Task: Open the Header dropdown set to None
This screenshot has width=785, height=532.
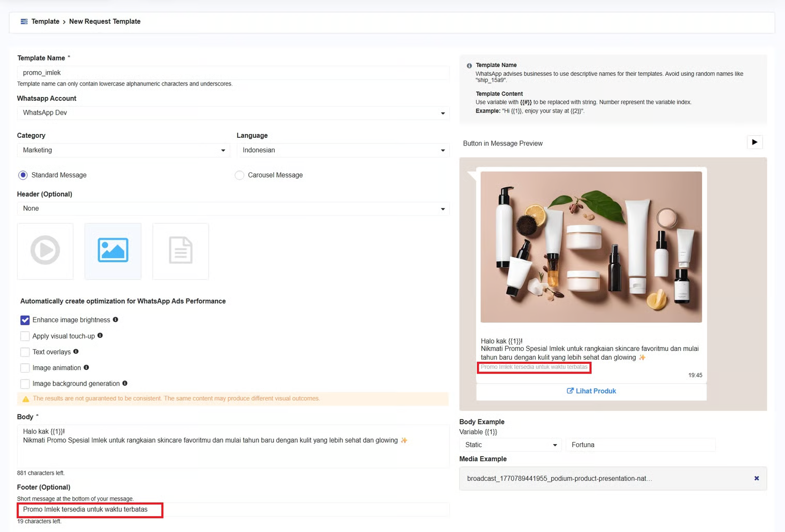Action: click(233, 208)
